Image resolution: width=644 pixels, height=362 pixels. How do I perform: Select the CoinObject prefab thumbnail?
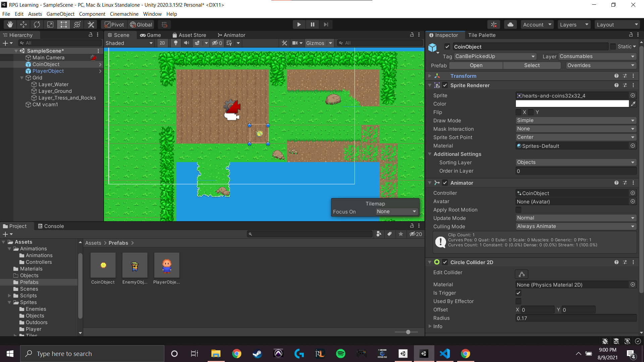pyautogui.click(x=103, y=265)
